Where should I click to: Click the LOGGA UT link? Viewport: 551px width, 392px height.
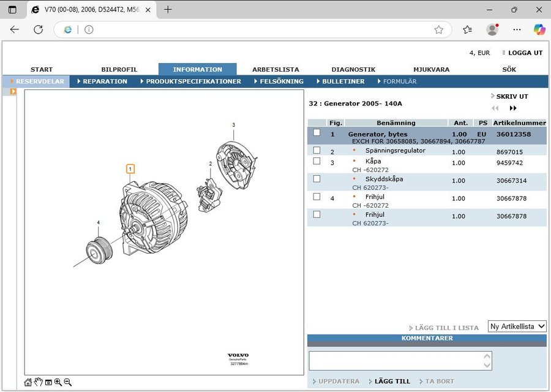coord(525,53)
